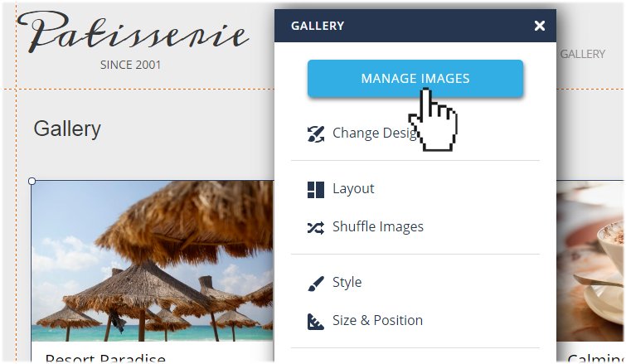Click the Manage Images button
The height and width of the screenshot is (364, 626).
click(x=415, y=78)
